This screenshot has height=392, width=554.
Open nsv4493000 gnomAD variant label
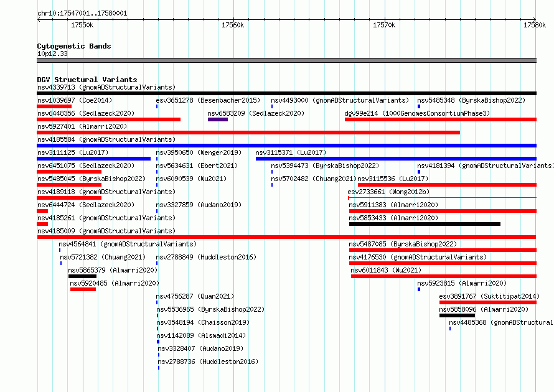pyautogui.click(x=340, y=100)
